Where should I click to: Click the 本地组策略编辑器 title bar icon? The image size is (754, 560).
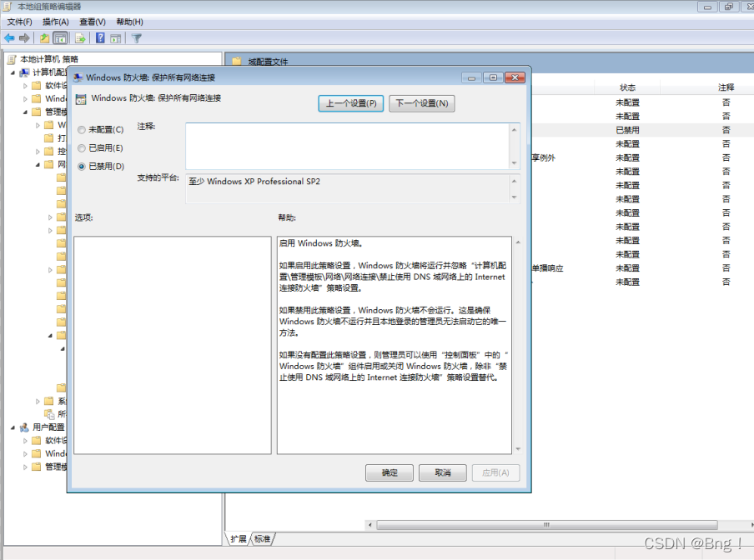click(x=7, y=6)
